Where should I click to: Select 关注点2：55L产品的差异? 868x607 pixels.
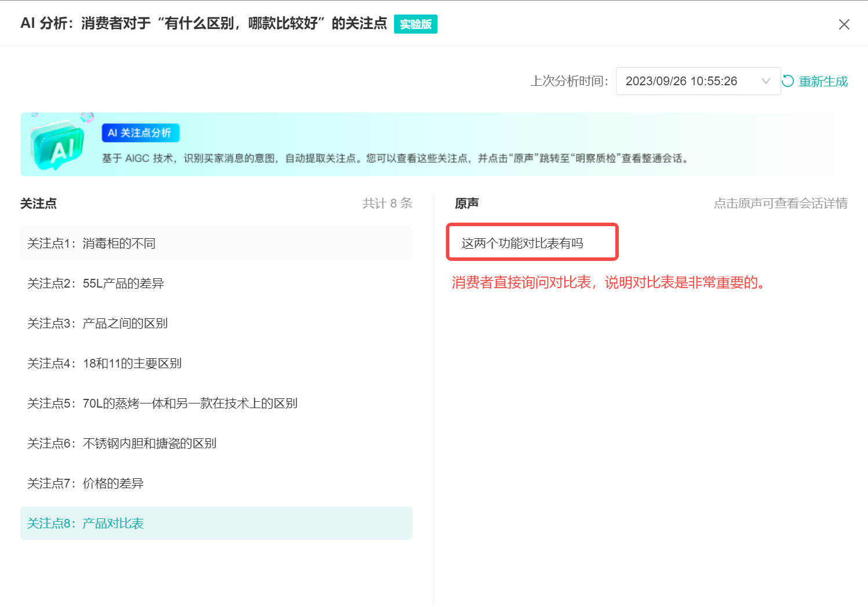pos(216,283)
